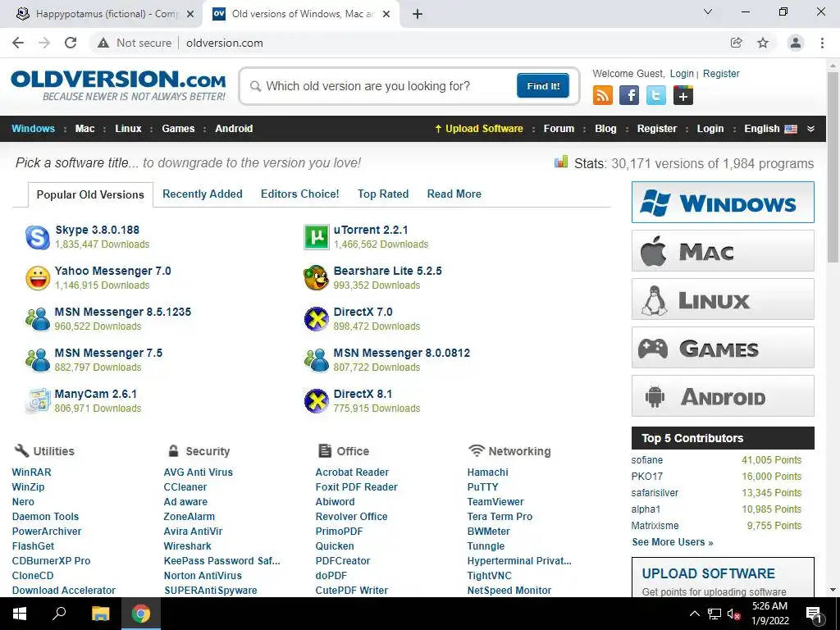
Task: Select the DirectX 7.0 icon
Action: (x=317, y=319)
